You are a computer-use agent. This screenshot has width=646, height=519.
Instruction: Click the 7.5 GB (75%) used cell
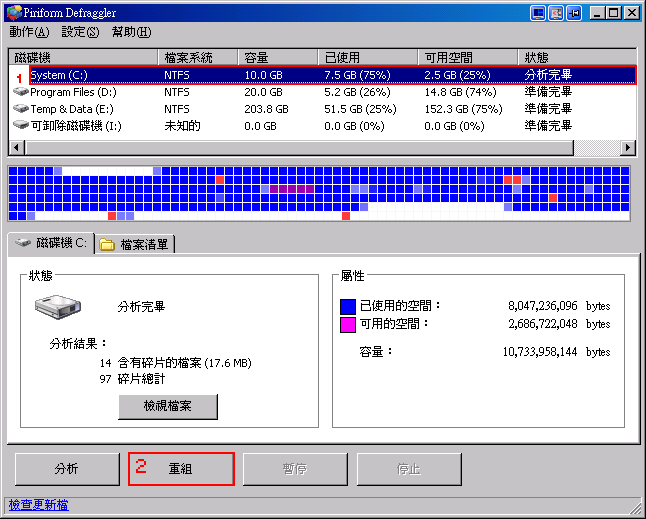coord(357,75)
